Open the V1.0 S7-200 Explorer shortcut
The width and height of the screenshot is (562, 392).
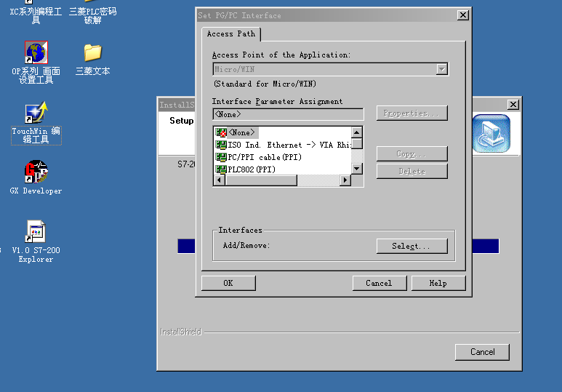(x=36, y=233)
